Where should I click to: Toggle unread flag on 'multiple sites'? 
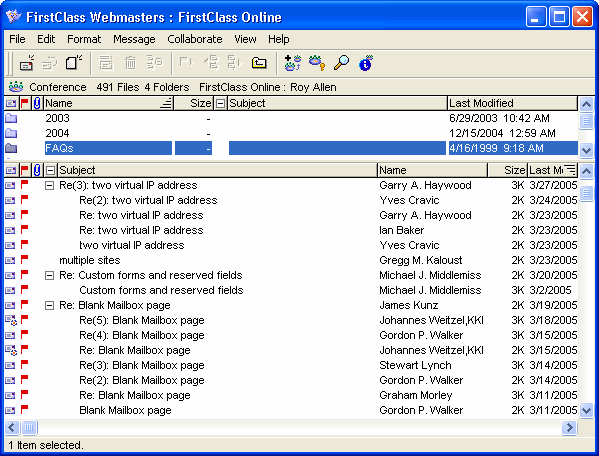tap(24, 260)
